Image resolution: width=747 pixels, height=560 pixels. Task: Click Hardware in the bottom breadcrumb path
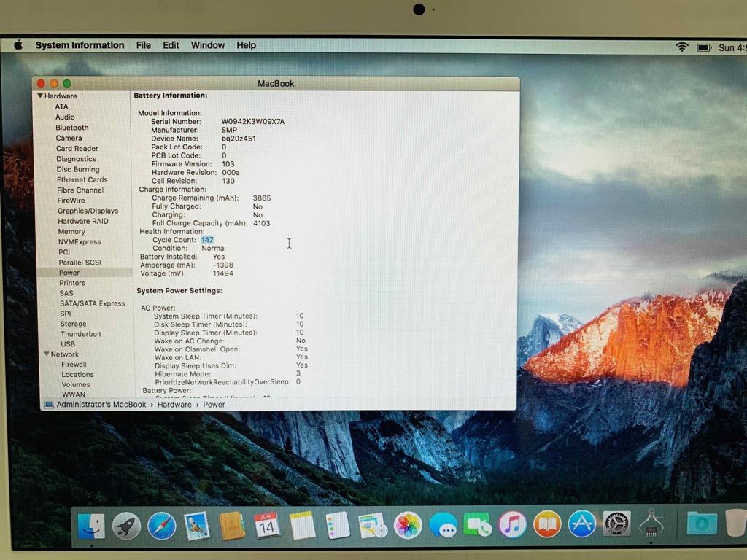[x=174, y=404]
